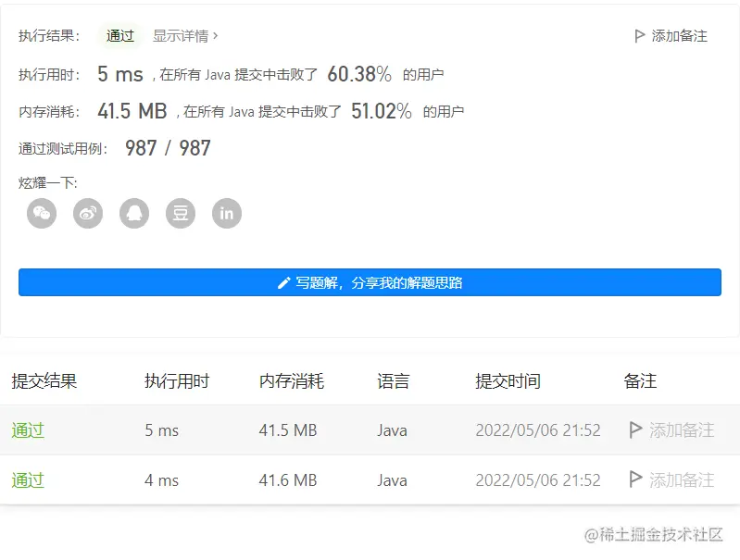Screen dimensions: 740x560
Task: Click the 987 / 987 test case count
Action: tap(168, 148)
